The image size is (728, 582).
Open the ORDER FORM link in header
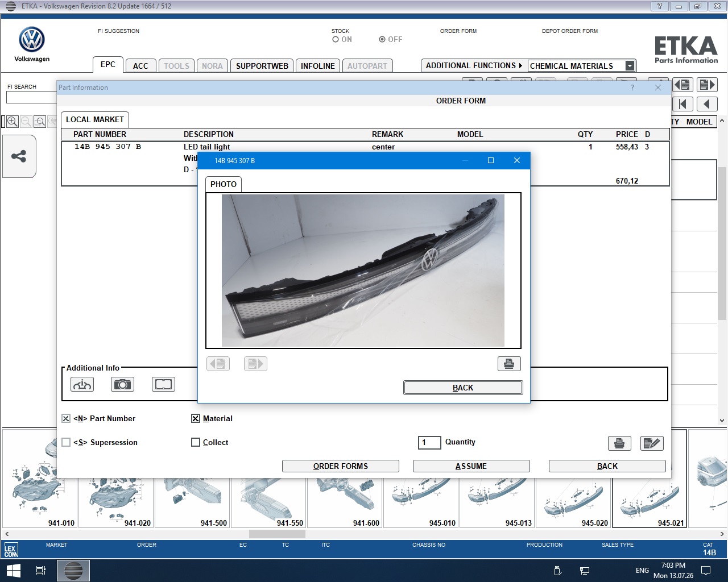[458, 31]
